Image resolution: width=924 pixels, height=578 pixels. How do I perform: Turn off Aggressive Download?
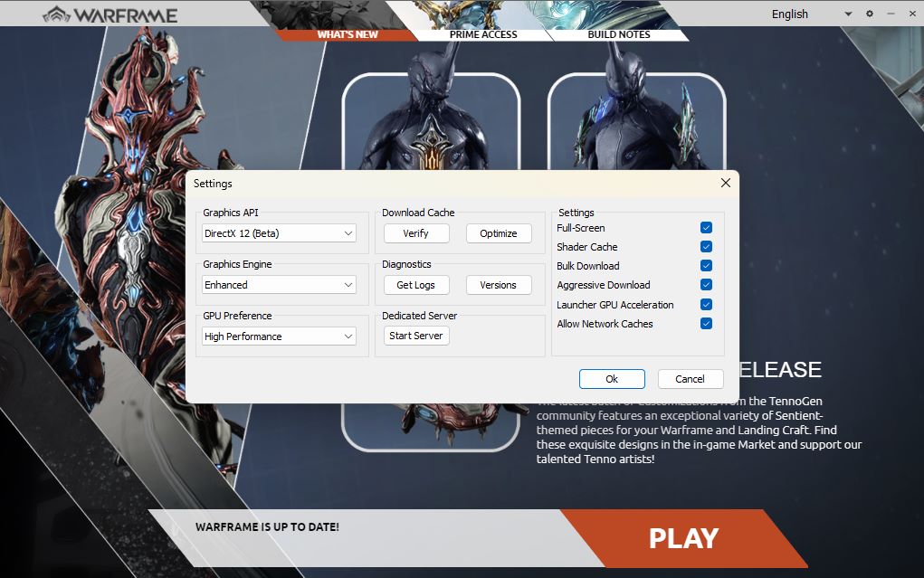tap(706, 285)
